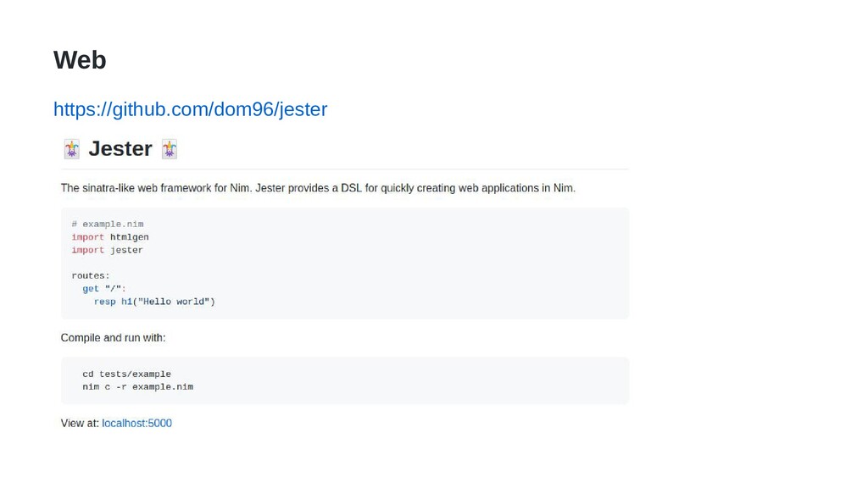Image resolution: width=868 pixels, height=488 pixels.
Task: Open the localhost:5000 link
Action: click(136, 424)
